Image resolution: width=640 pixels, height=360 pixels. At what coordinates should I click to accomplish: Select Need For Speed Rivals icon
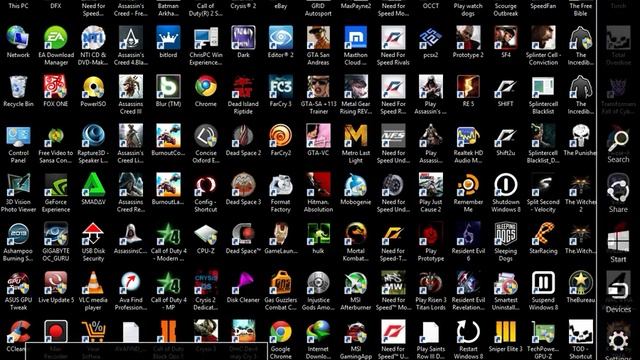(393, 38)
